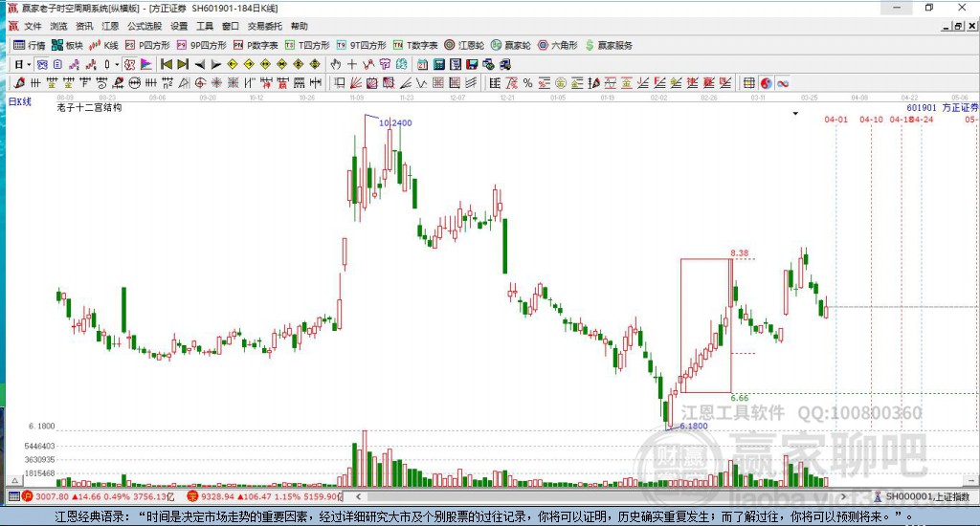
Task: Click the circled 金 gold ratio icon
Action: 561,83
